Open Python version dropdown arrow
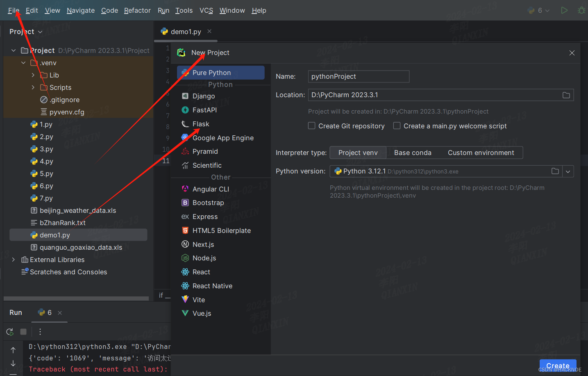Viewport: 588px width, 376px height. [x=568, y=171]
